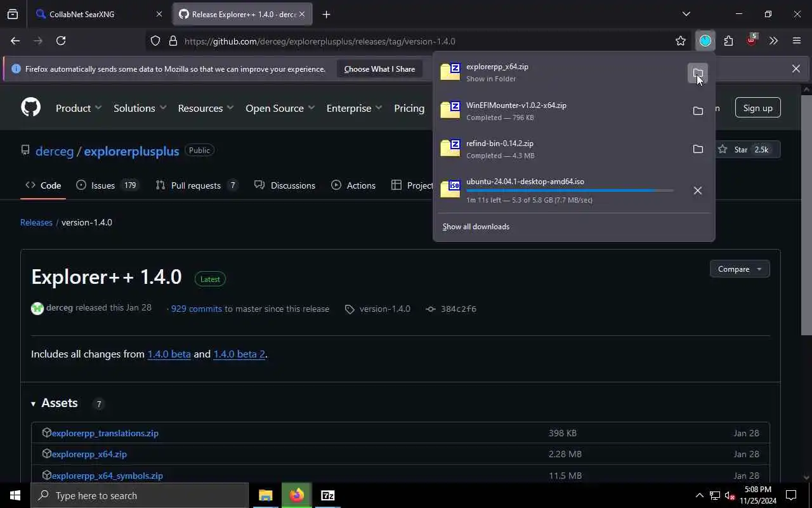Show refind-bin-0.14.2.zip in folder icon

pos(698,149)
